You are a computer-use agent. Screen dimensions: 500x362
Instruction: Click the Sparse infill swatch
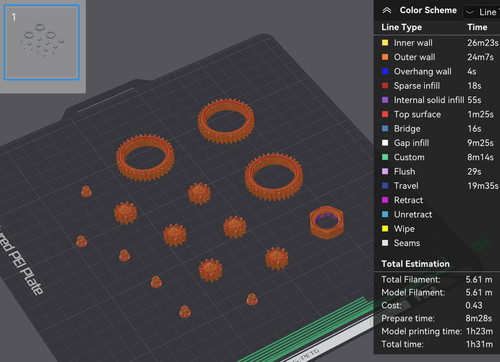point(385,86)
